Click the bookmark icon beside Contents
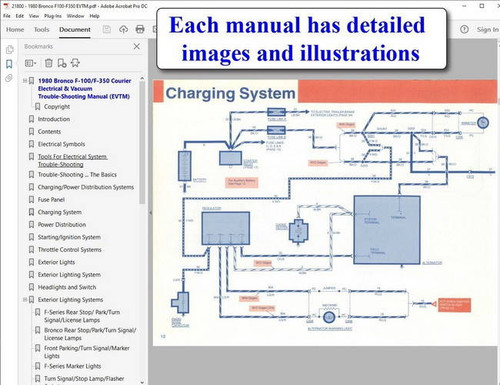 point(31,132)
